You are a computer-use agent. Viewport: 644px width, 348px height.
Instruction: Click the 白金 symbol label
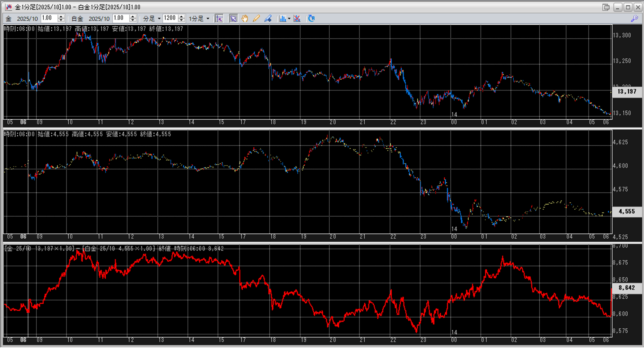[77, 19]
